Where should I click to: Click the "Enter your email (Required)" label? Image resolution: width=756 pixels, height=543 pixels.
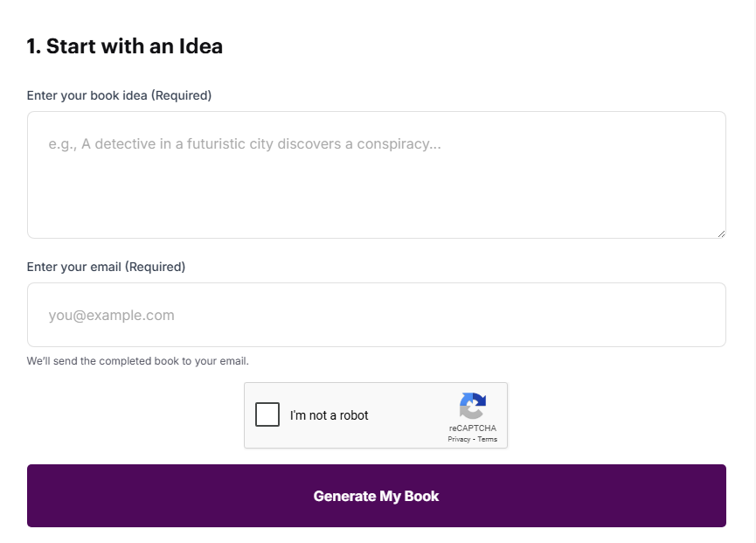click(x=106, y=267)
